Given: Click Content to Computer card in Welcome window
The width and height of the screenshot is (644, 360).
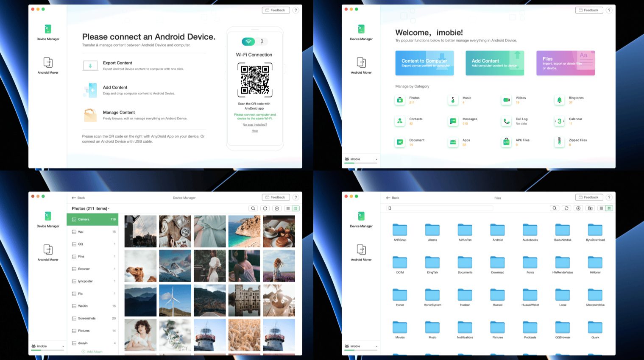Looking at the screenshot, I should (x=424, y=63).
